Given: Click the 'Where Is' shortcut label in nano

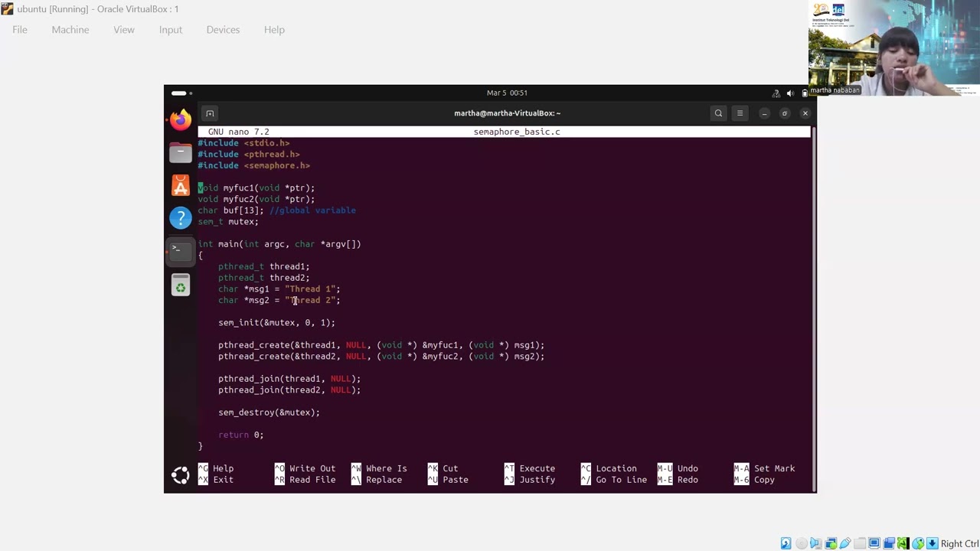Looking at the screenshot, I should [387, 468].
